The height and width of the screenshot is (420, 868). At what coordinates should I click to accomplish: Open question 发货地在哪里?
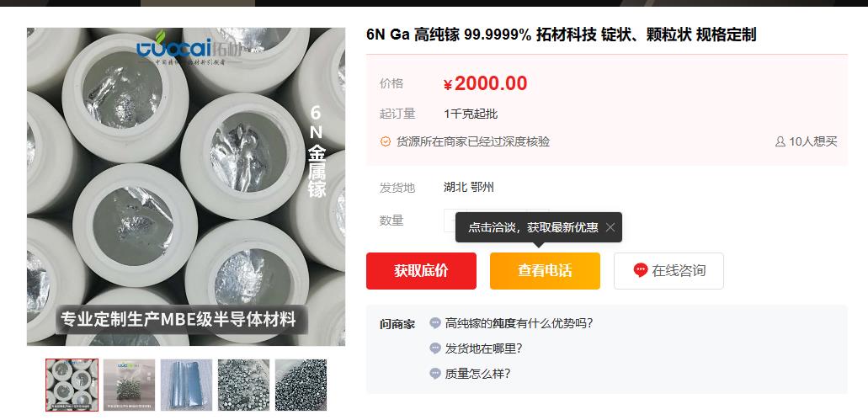[483, 348]
